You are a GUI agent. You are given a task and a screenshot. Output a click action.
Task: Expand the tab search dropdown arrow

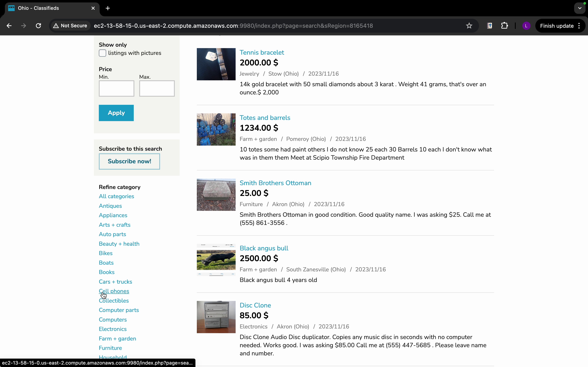click(x=580, y=8)
